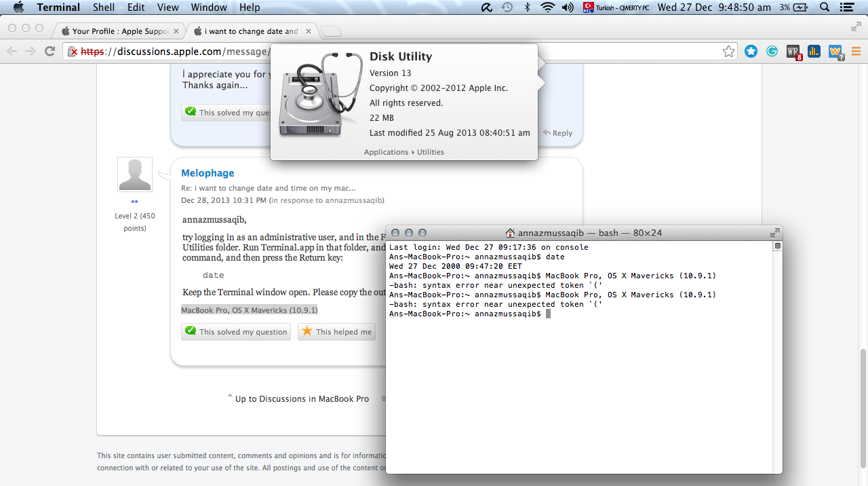Viewport: 868px width, 486px height.
Task: Click the Terminal window home folder icon
Action: (x=510, y=233)
